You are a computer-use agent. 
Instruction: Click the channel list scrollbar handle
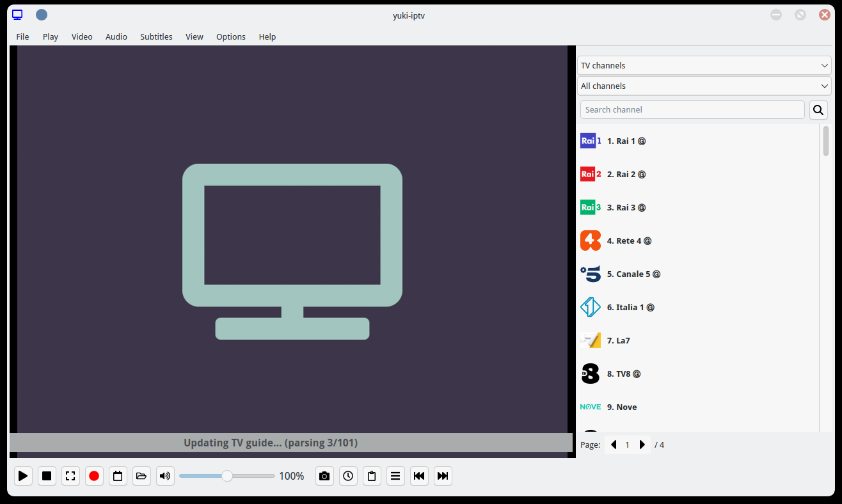point(825,141)
